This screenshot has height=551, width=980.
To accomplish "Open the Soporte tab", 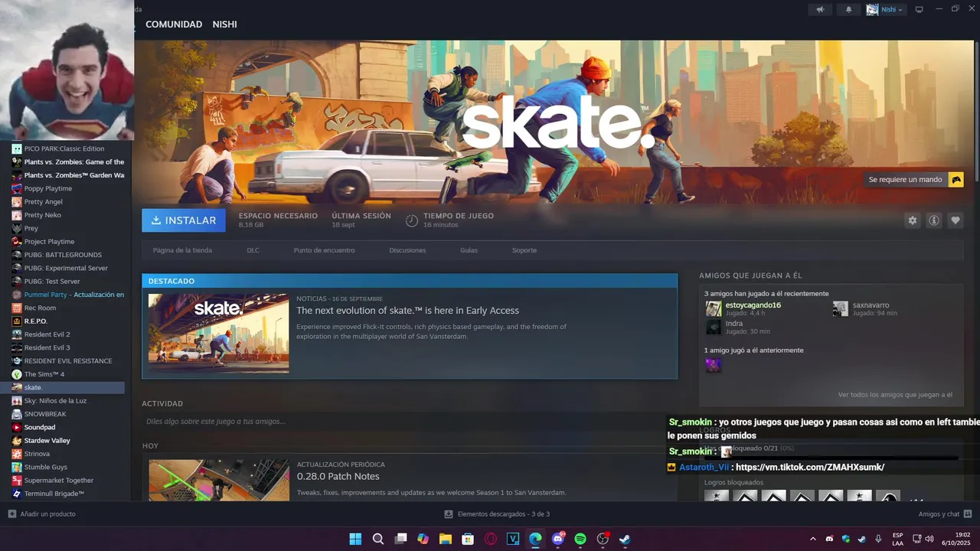I will click(x=524, y=250).
